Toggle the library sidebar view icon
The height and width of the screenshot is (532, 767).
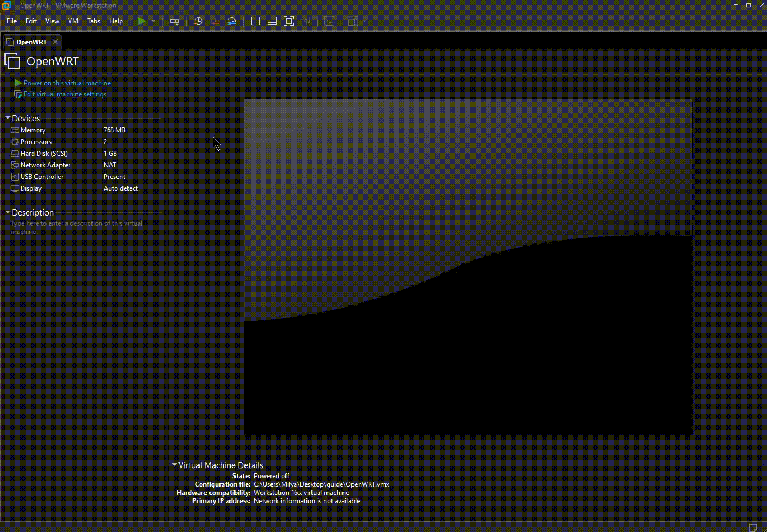[x=255, y=21]
